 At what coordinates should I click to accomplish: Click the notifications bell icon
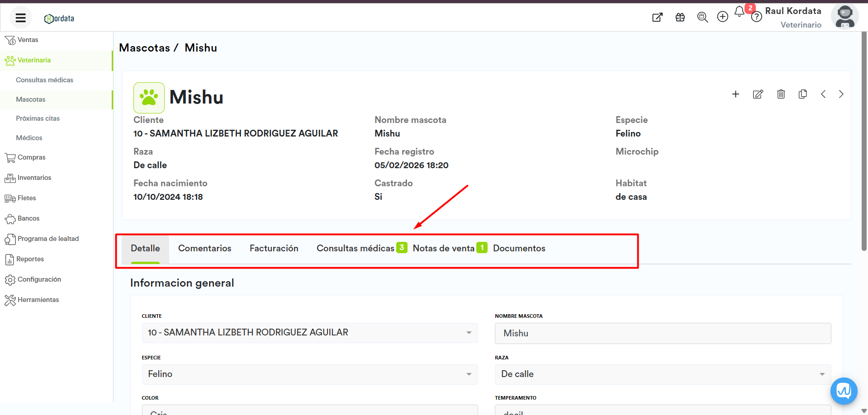(x=739, y=12)
